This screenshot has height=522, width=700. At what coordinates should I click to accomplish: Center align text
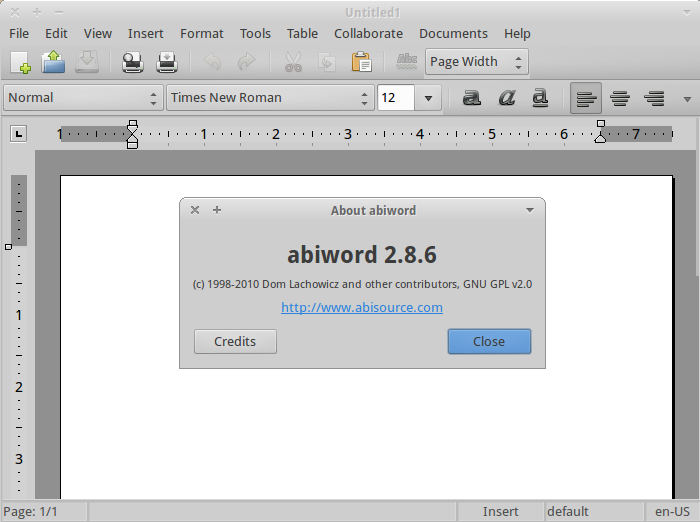tap(620, 98)
